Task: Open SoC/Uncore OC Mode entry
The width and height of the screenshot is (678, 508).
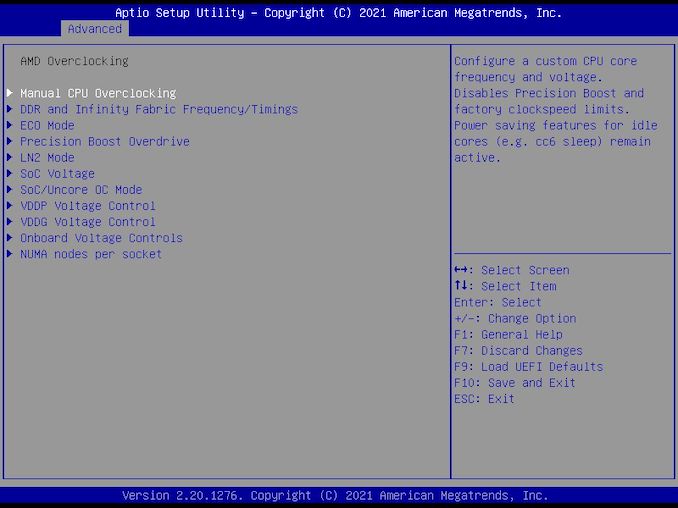Action: click(81, 190)
